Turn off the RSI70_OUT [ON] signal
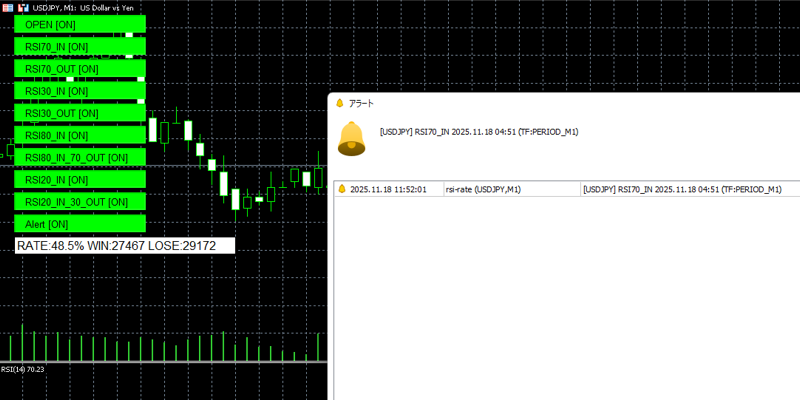The height and width of the screenshot is (400, 800). (80, 69)
